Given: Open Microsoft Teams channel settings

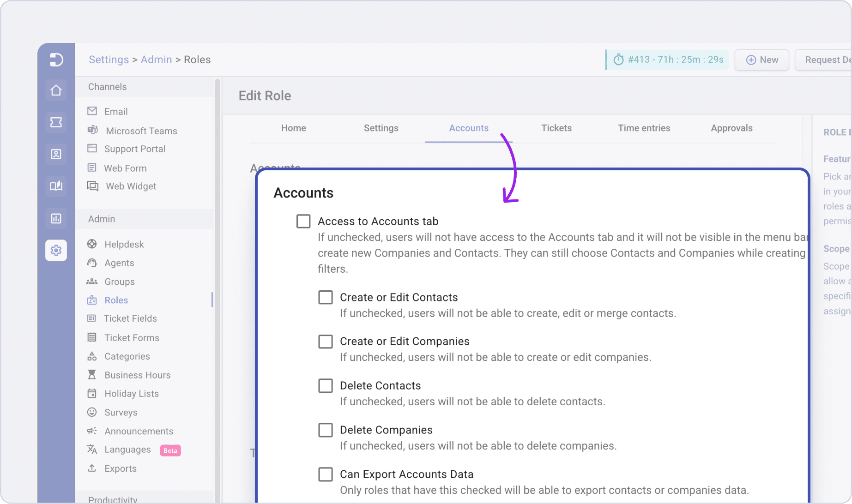Looking at the screenshot, I should coord(141,131).
